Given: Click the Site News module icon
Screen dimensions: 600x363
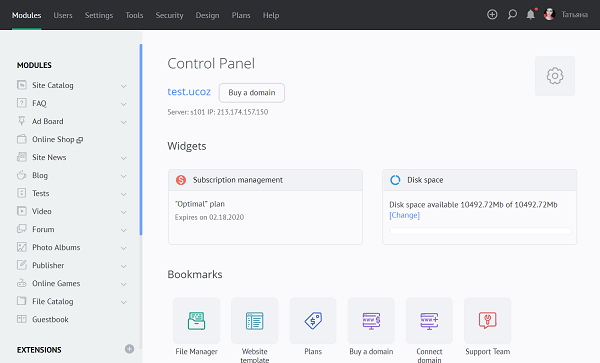Looking at the screenshot, I should tap(22, 157).
